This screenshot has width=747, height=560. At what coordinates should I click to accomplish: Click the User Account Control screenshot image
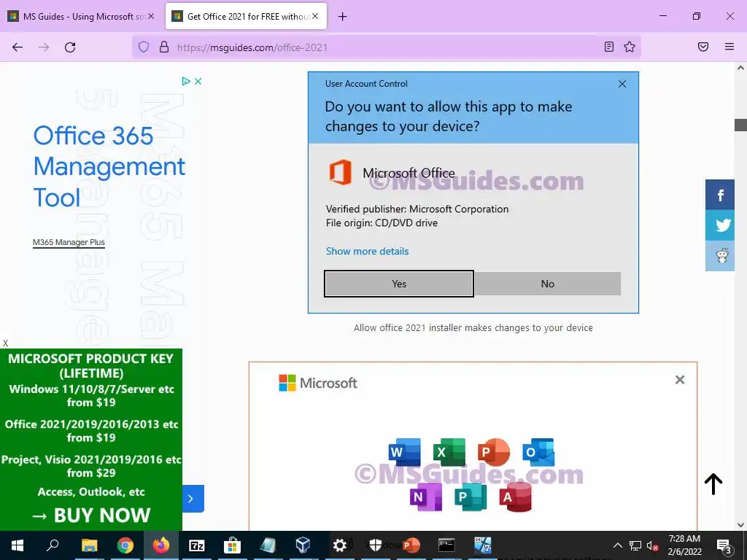click(473, 192)
